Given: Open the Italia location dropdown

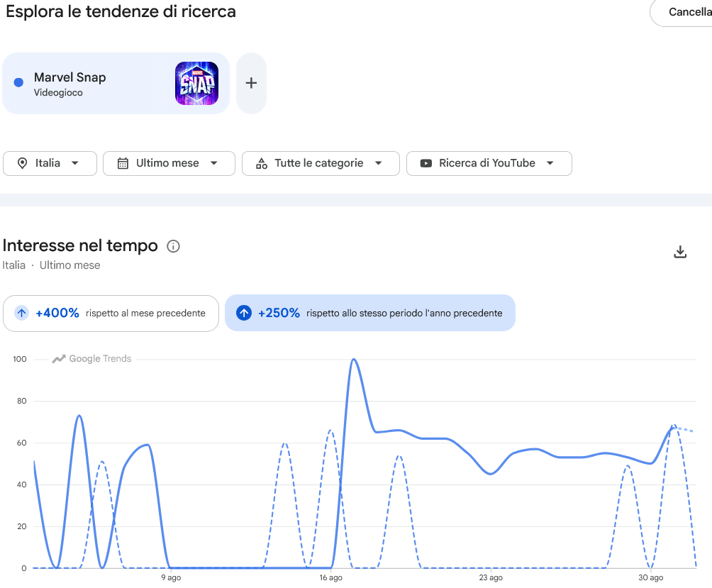Looking at the screenshot, I should [x=50, y=163].
